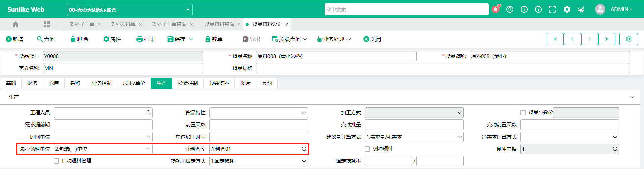
Task: Open the 货品资料查询 page tab
Action: [220, 24]
